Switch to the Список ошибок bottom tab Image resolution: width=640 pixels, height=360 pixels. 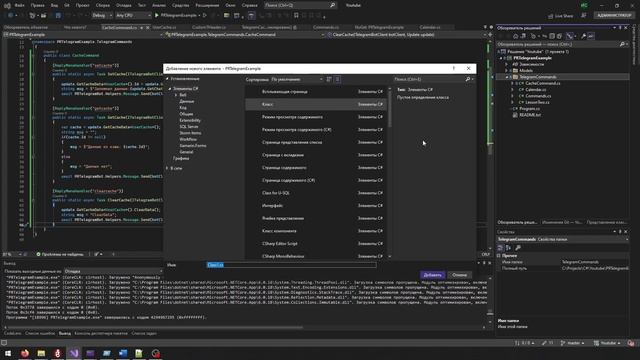pyautogui.click(x=40, y=333)
